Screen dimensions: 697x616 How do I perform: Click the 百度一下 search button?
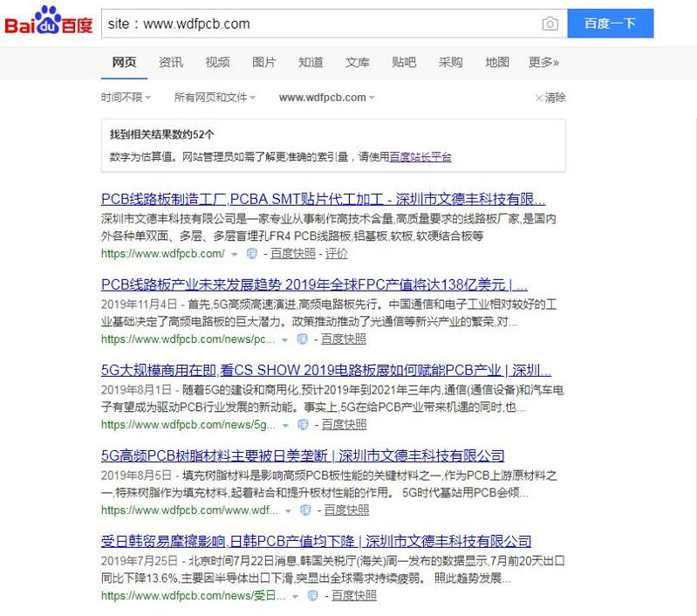coord(611,24)
